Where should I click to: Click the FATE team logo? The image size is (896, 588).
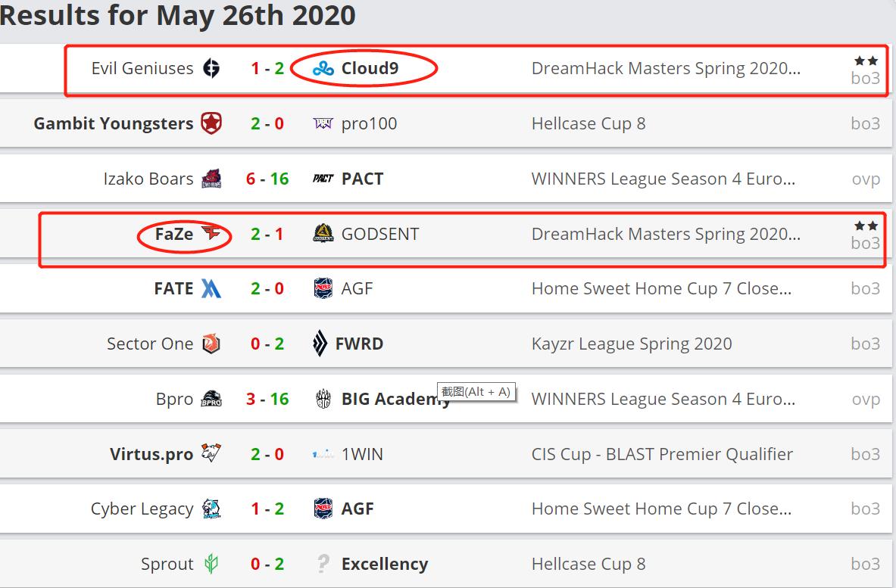click(x=211, y=288)
